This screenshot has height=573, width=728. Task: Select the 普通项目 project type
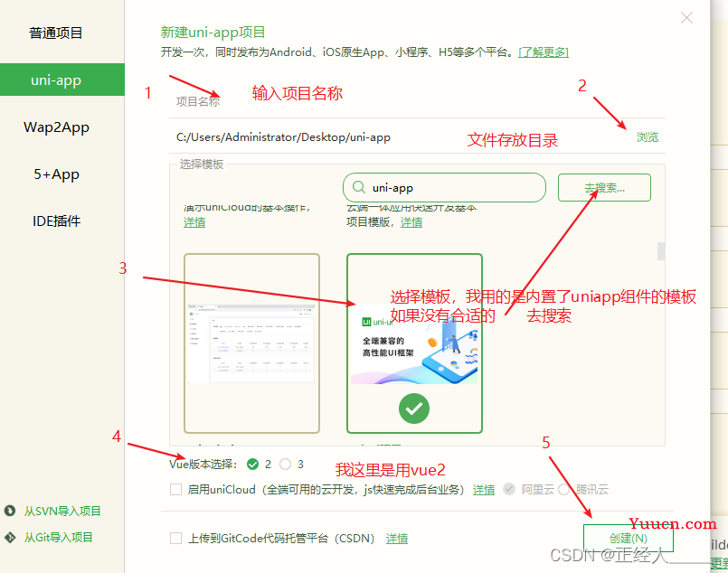[56, 33]
